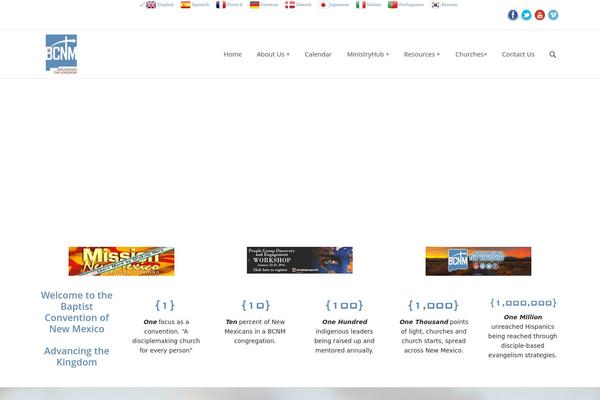This screenshot has height=400, width=600.
Task: Expand the Resources menu
Action: click(x=422, y=54)
